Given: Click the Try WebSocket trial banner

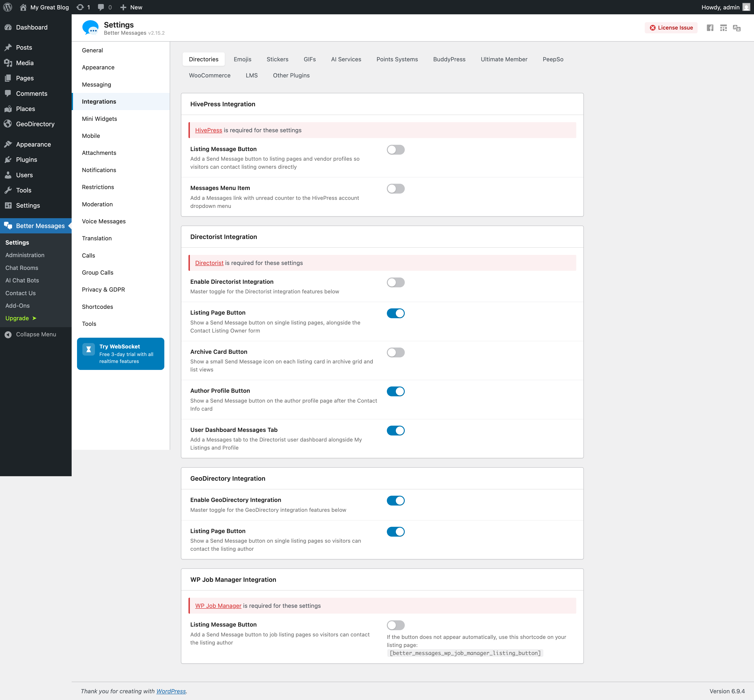Looking at the screenshot, I should (x=120, y=354).
